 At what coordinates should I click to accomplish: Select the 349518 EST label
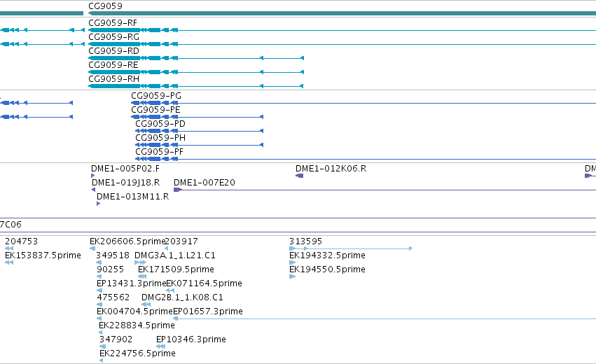pos(113,255)
